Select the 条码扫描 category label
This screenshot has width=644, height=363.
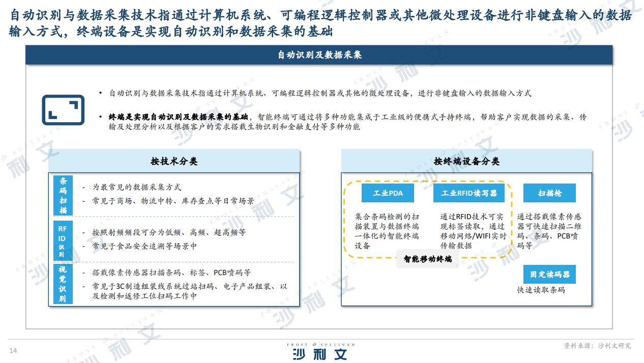pos(63,196)
